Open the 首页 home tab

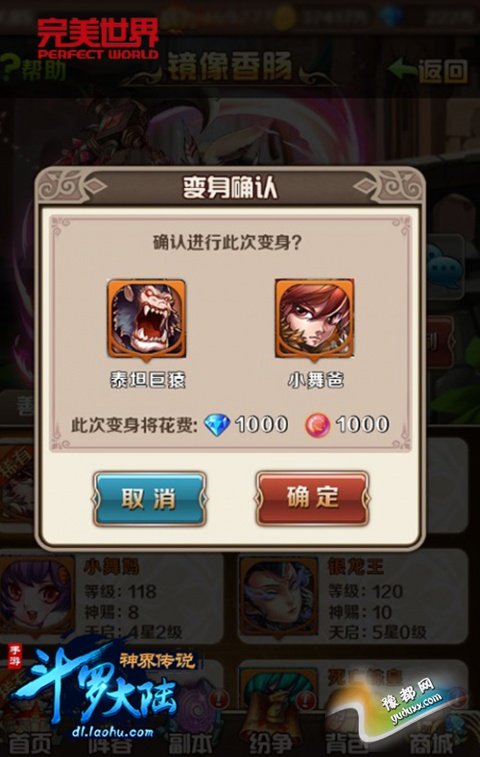click(x=30, y=743)
